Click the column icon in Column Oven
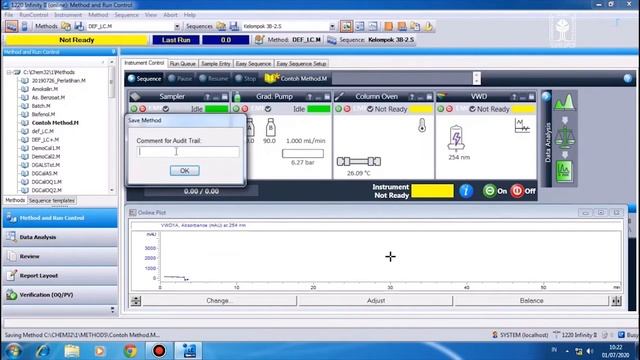The height and width of the screenshot is (360, 640). coord(359,162)
